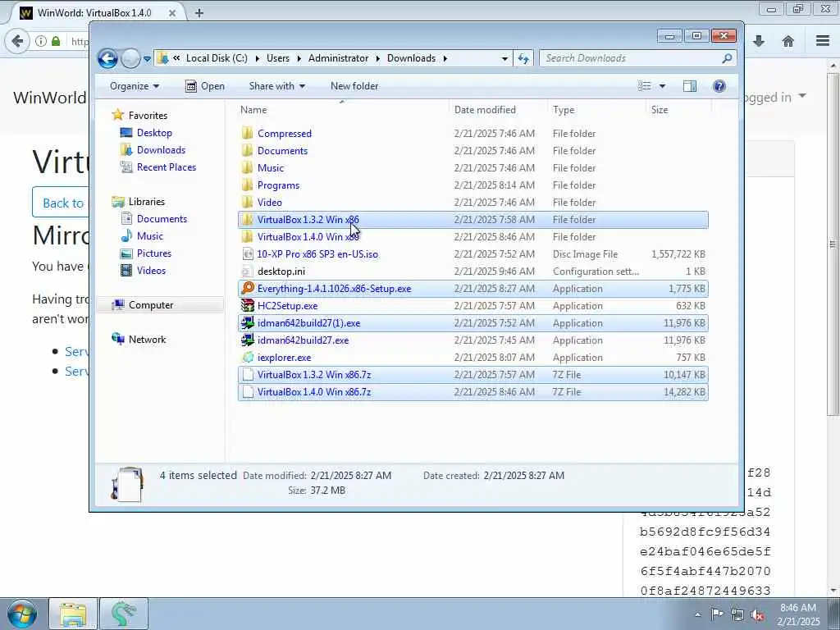This screenshot has height=630, width=840.
Task: Open a new Firefox tab
Action: point(199,13)
